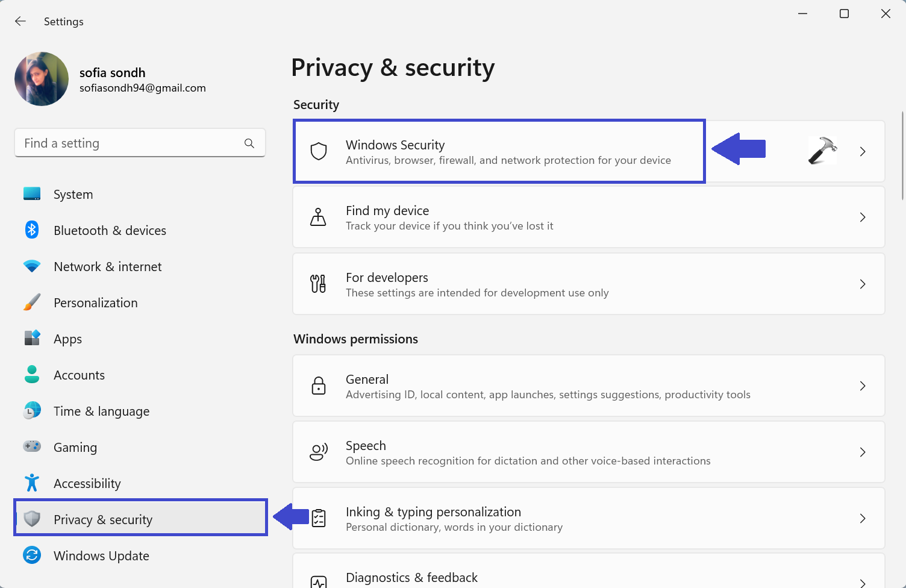906x588 pixels.
Task: Open the Speech settings chevron
Action: tap(863, 452)
